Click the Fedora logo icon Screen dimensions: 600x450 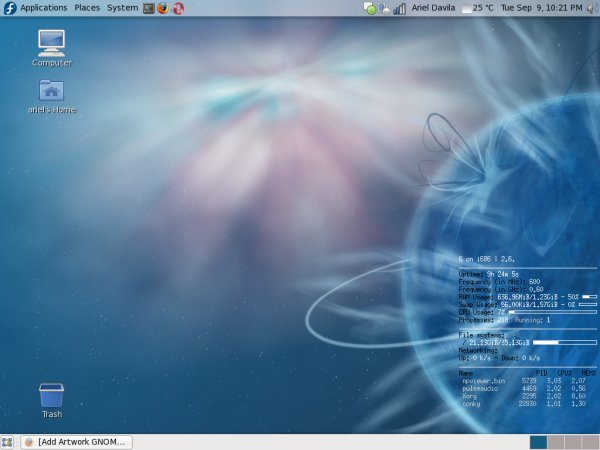click(10, 8)
